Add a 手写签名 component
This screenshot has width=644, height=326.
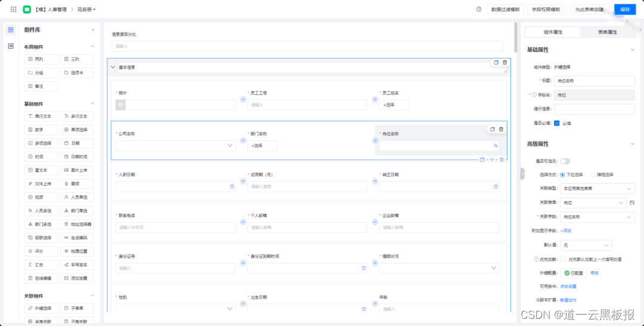coord(77,265)
